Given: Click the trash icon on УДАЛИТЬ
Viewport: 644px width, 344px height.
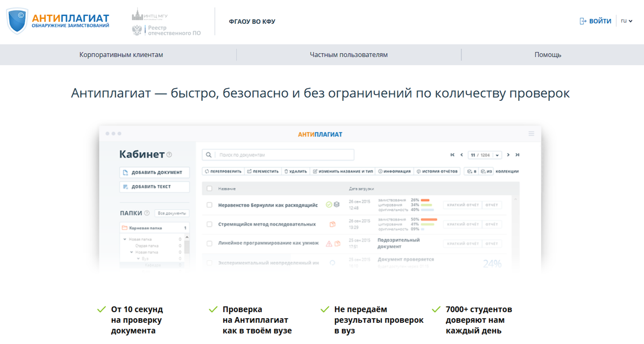Looking at the screenshot, I should (286, 172).
